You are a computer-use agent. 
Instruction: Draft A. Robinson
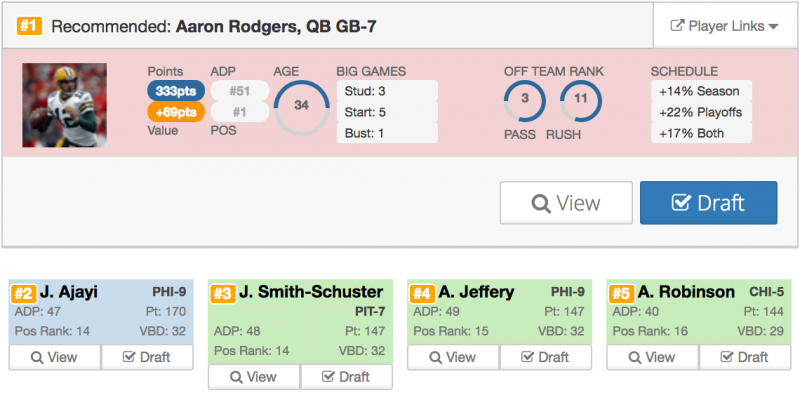click(745, 357)
